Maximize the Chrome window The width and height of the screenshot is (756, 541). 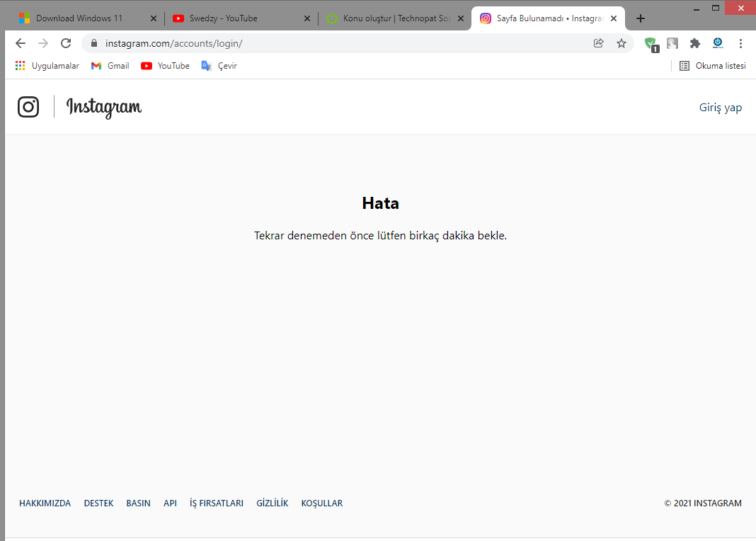point(716,8)
